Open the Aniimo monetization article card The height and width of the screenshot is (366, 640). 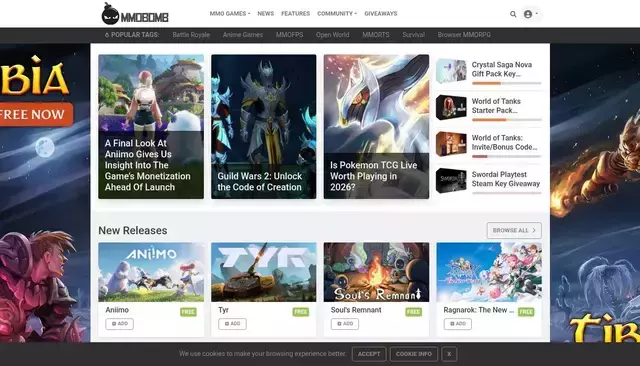pos(151,126)
